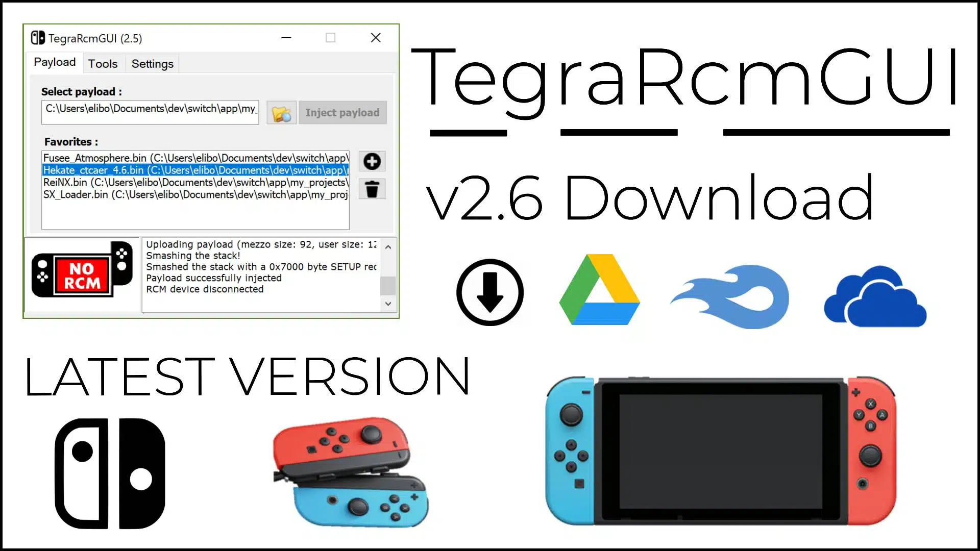This screenshot has height=551, width=980.
Task: Scroll down the log output area
Action: [388, 304]
